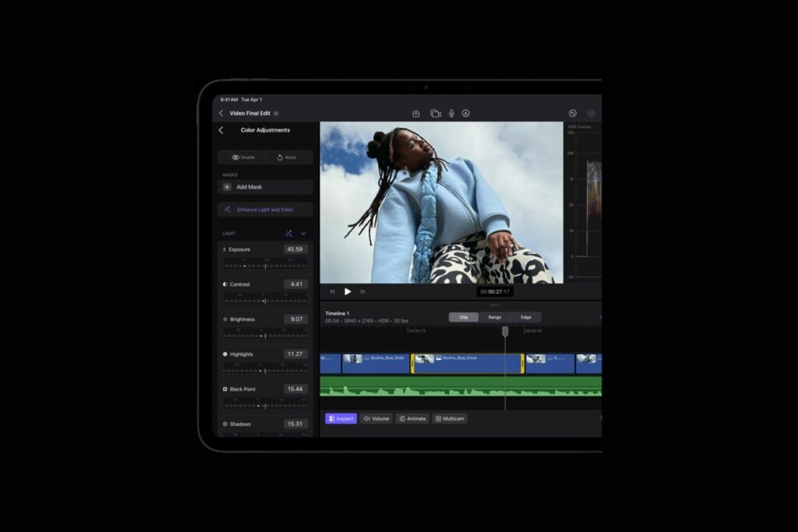
Task: Click the video viewer preview image
Action: pos(441,203)
